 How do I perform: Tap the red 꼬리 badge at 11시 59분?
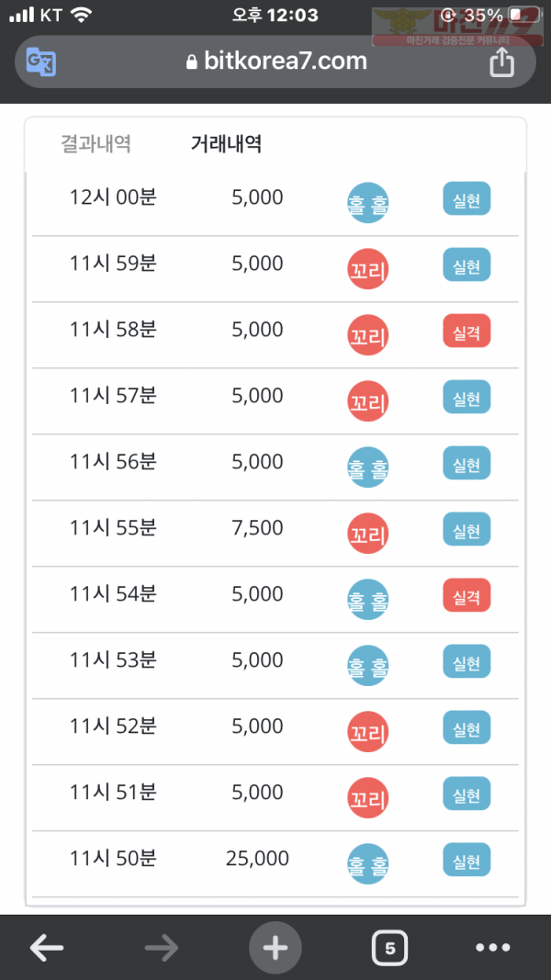368,269
